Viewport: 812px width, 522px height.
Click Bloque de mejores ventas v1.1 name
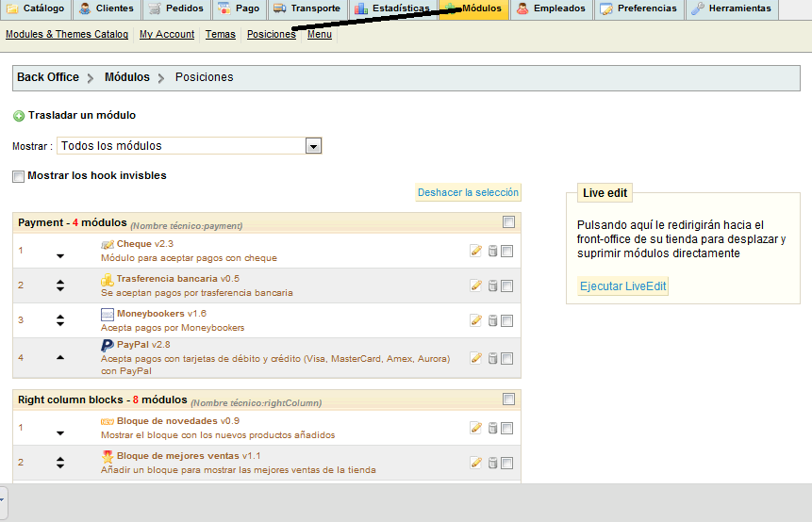[x=189, y=456]
